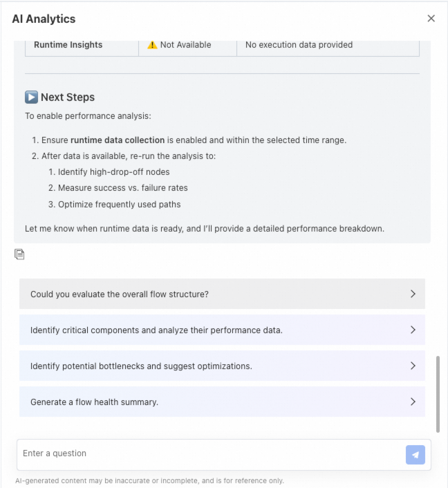Pick the Generate a flow health summary prompt
The width and height of the screenshot is (448, 488).
pyautogui.click(x=94, y=402)
